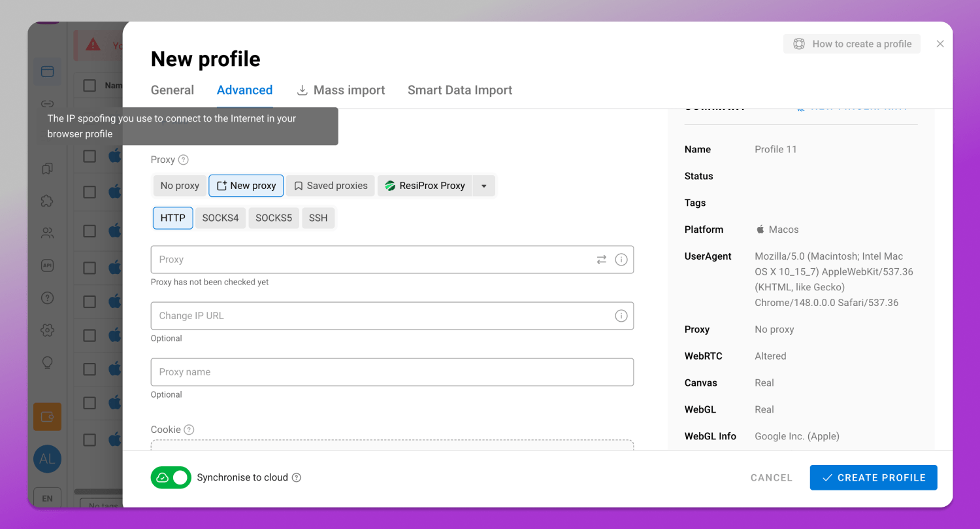Viewport: 980px width, 529px height.
Task: Close the New profile dialog
Action: click(x=940, y=44)
